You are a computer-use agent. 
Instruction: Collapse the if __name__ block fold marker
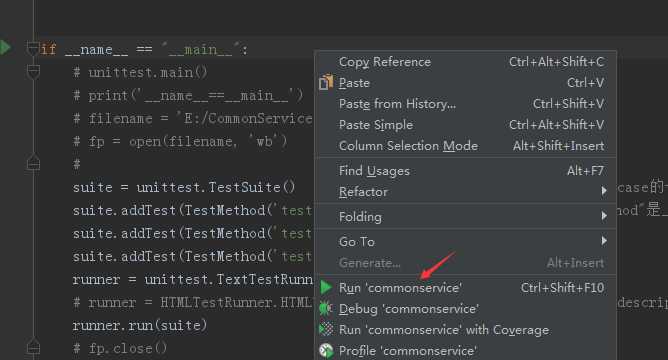[x=33, y=48]
